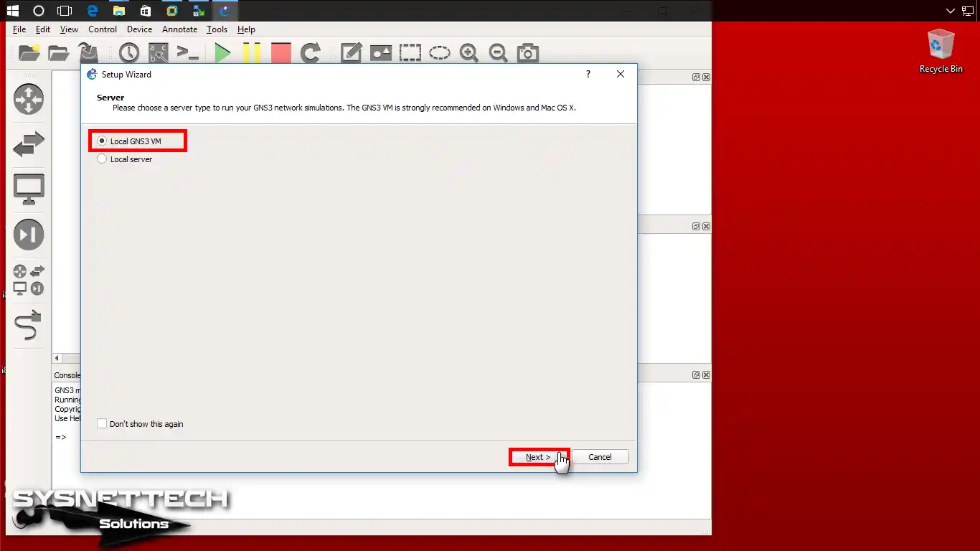This screenshot has height=551, width=980.
Task: Open the Control menu
Action: pos(103,29)
